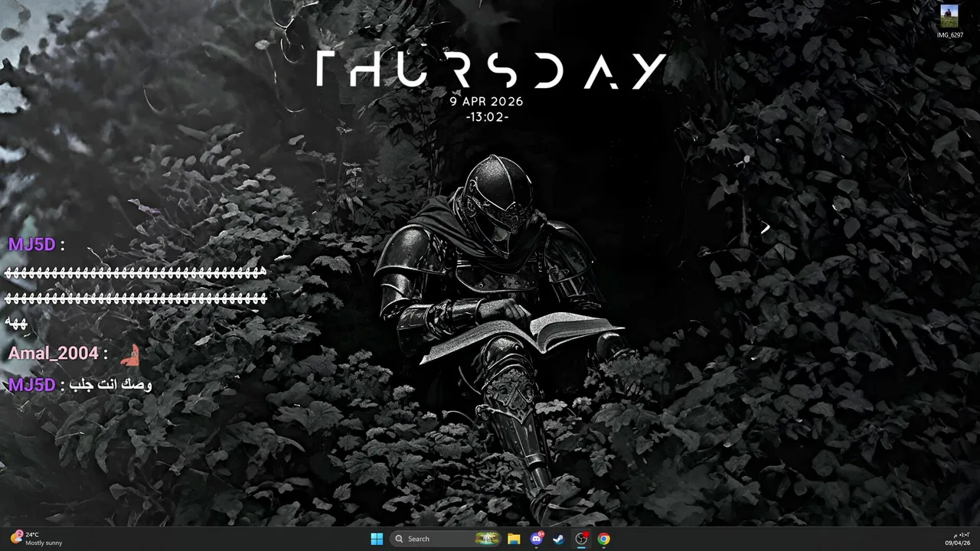
Task: Click the -13:02- clock widget text
Action: coord(487,117)
